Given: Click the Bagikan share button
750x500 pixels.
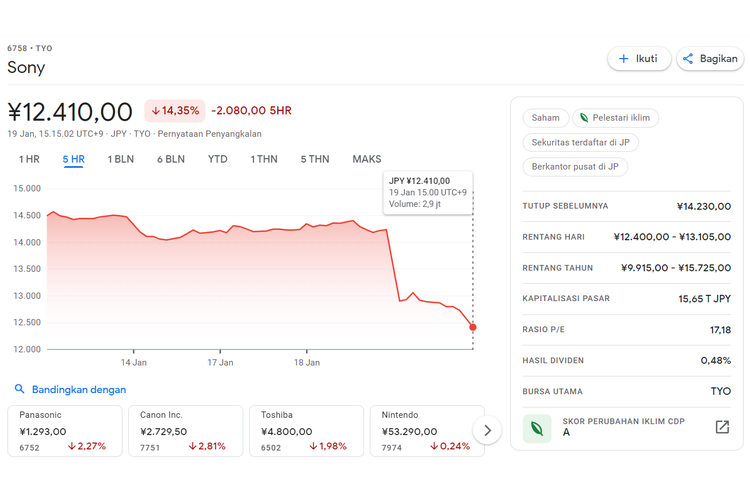Looking at the screenshot, I should pos(710,59).
